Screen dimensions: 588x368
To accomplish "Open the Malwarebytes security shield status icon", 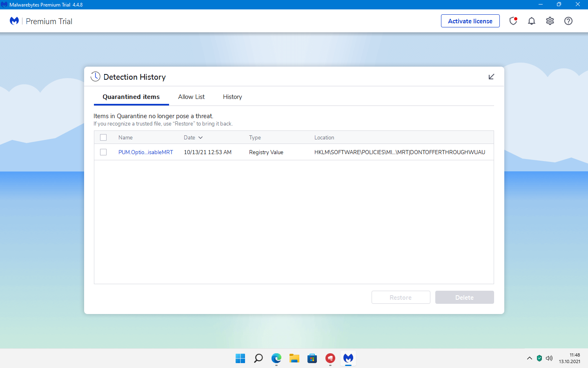I will pos(513,21).
